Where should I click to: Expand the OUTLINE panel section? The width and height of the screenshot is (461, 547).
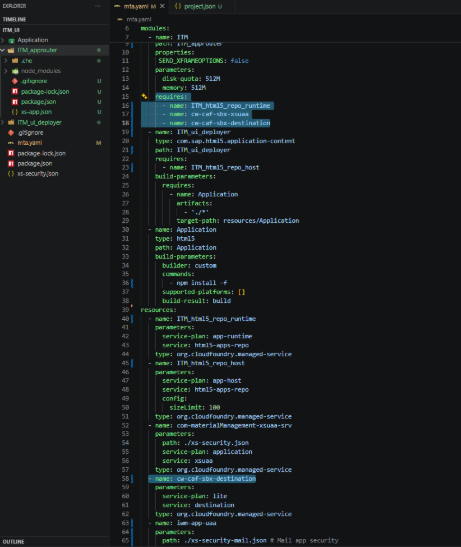click(x=13, y=542)
